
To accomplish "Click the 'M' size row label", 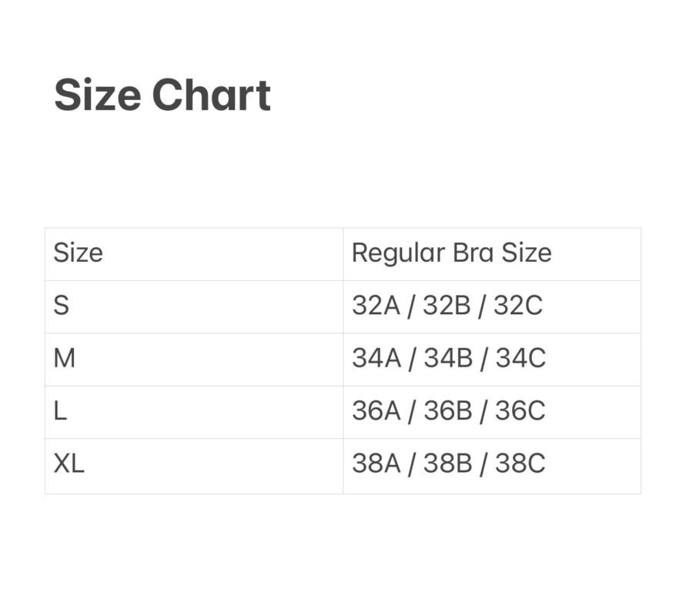I will click(x=65, y=358).
